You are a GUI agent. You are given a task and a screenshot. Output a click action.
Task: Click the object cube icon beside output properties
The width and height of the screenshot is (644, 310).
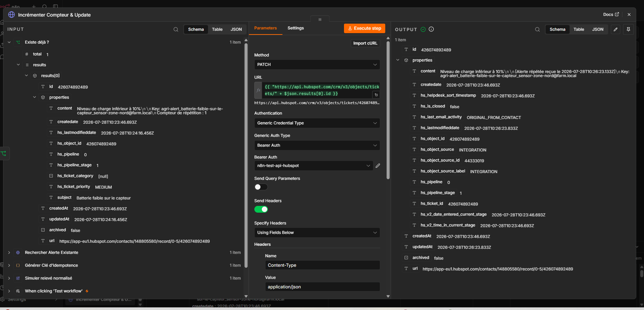click(406, 60)
